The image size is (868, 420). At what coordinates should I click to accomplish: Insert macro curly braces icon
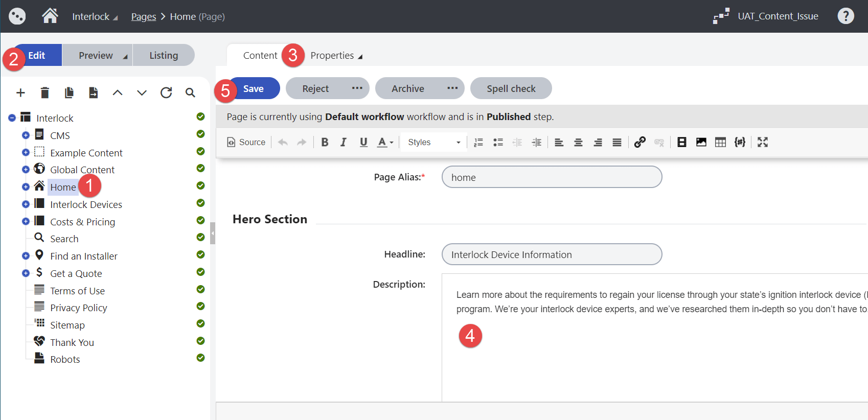click(740, 142)
